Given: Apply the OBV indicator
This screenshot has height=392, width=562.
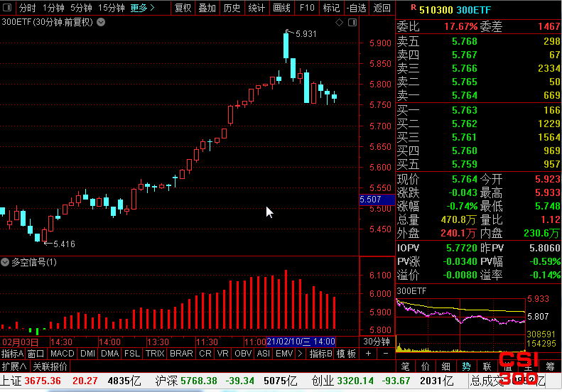Looking at the screenshot, I should point(243,354).
